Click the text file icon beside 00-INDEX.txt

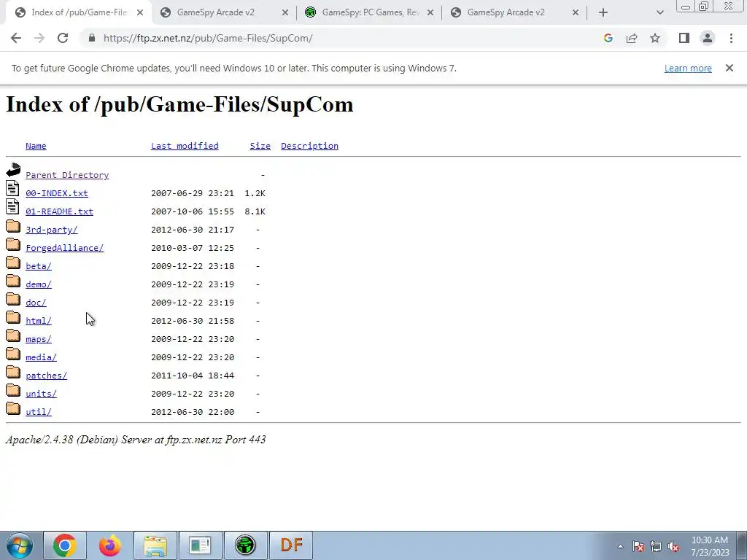click(x=13, y=188)
